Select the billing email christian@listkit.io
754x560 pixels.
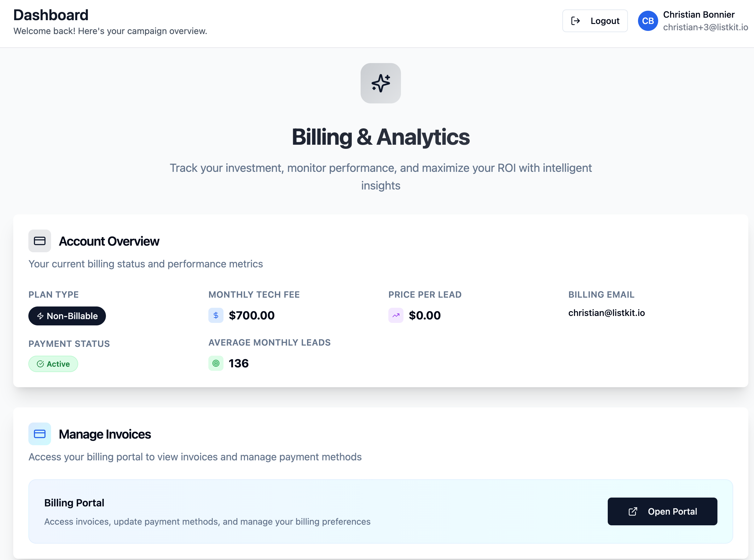pos(606,313)
